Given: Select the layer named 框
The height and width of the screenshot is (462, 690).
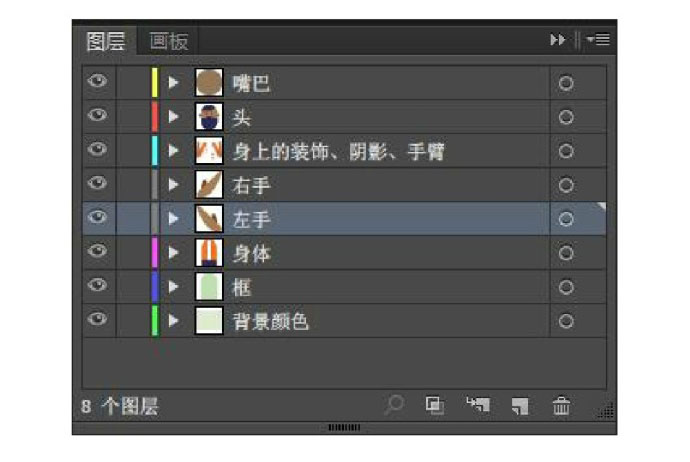Looking at the screenshot, I should [x=242, y=288].
